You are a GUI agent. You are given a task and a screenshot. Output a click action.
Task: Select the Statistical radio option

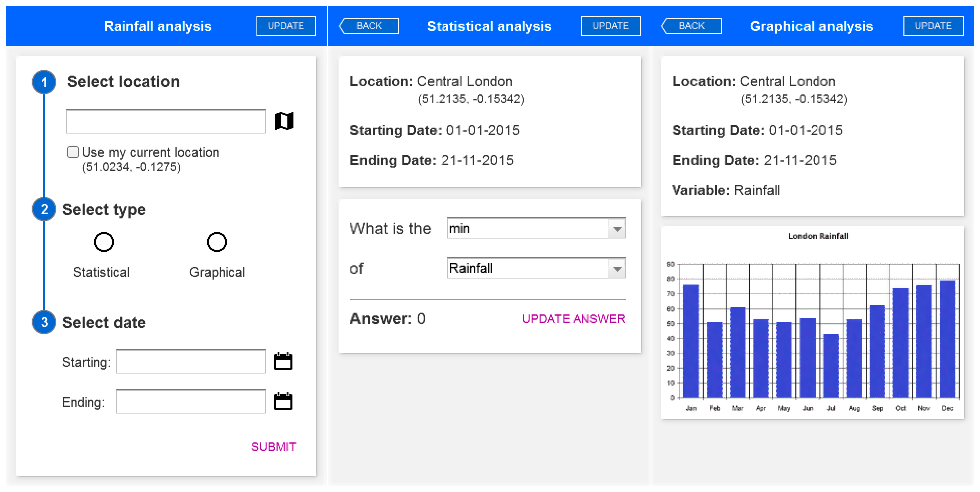pos(104,242)
